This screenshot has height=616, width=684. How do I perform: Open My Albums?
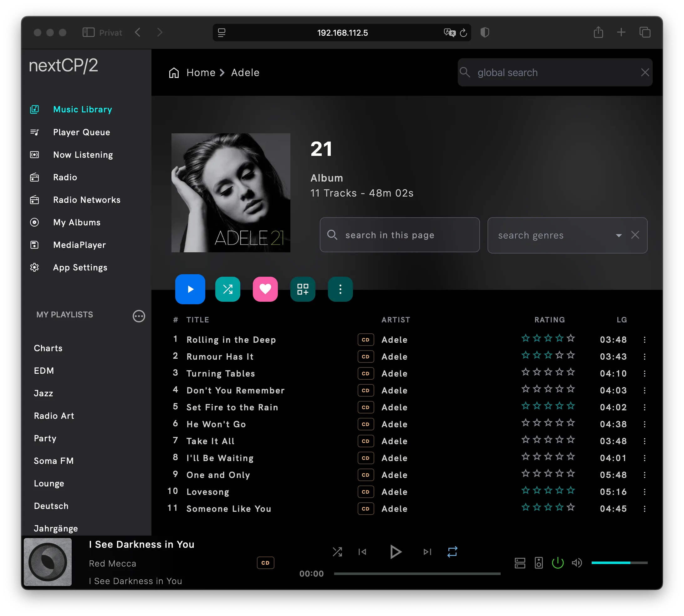click(x=77, y=222)
